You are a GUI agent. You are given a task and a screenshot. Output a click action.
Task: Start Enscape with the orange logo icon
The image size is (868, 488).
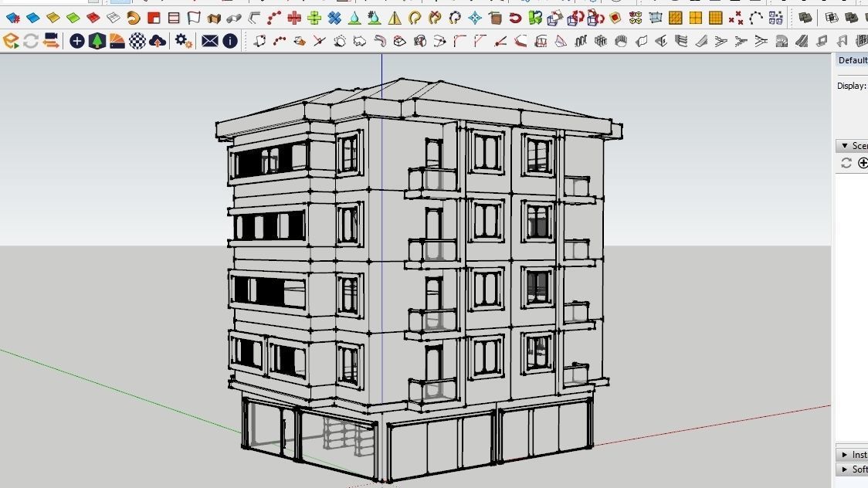[11, 41]
